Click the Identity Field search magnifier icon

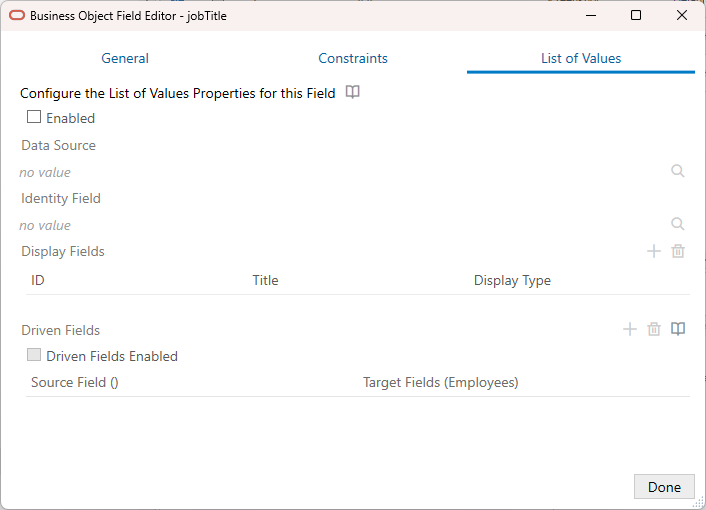tap(678, 224)
